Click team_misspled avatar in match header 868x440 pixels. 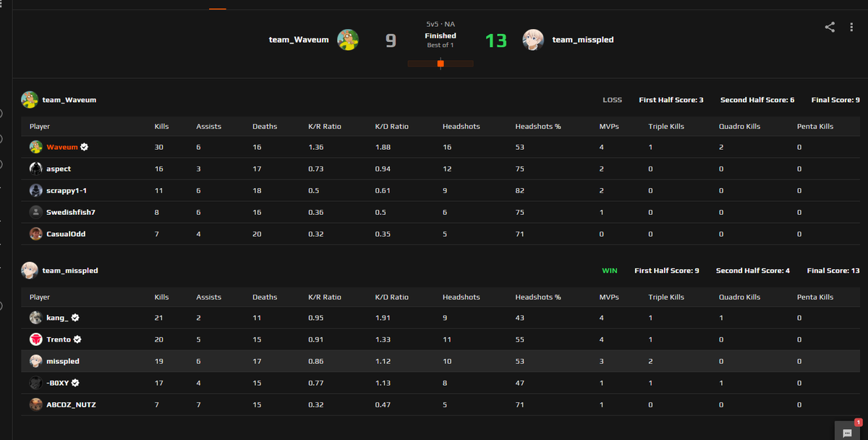(x=533, y=40)
